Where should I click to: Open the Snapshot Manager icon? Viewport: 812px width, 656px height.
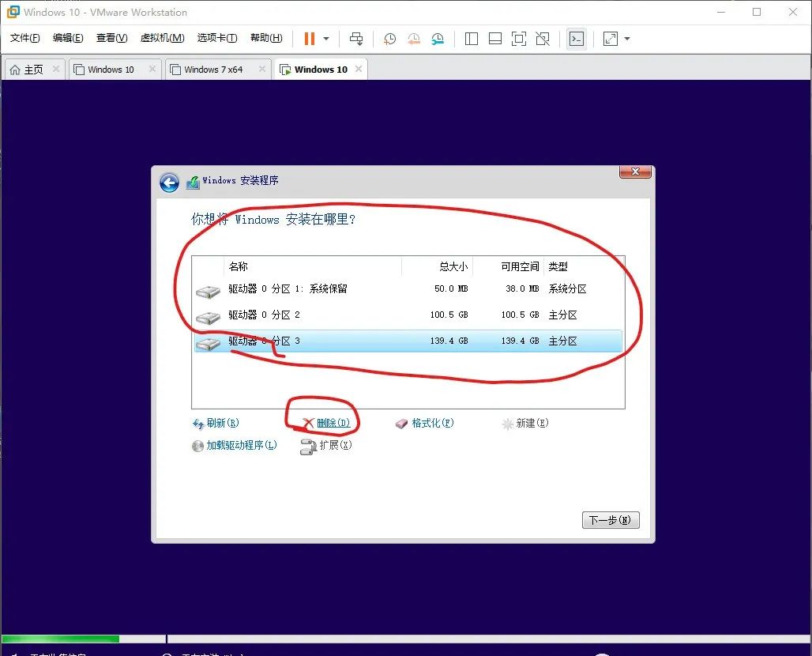pyautogui.click(x=437, y=39)
